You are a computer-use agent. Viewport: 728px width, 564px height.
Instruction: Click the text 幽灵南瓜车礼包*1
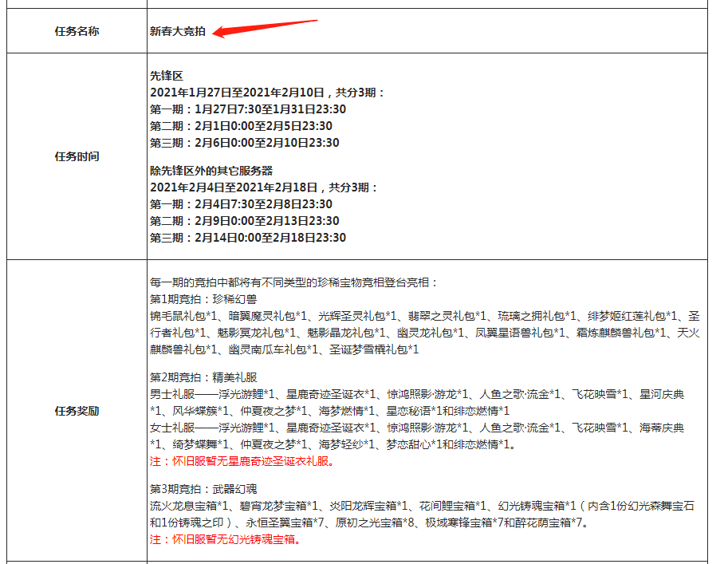(273, 349)
